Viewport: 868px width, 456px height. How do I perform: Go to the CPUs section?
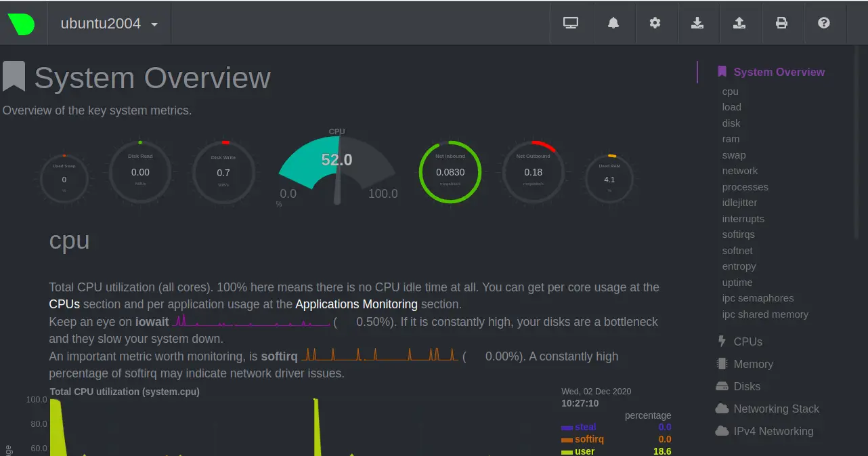point(748,341)
